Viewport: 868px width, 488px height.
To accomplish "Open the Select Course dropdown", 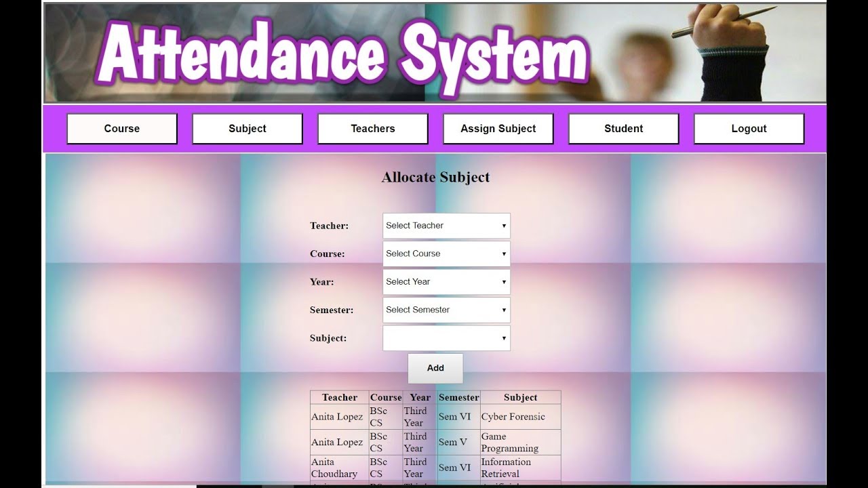I will click(446, 253).
